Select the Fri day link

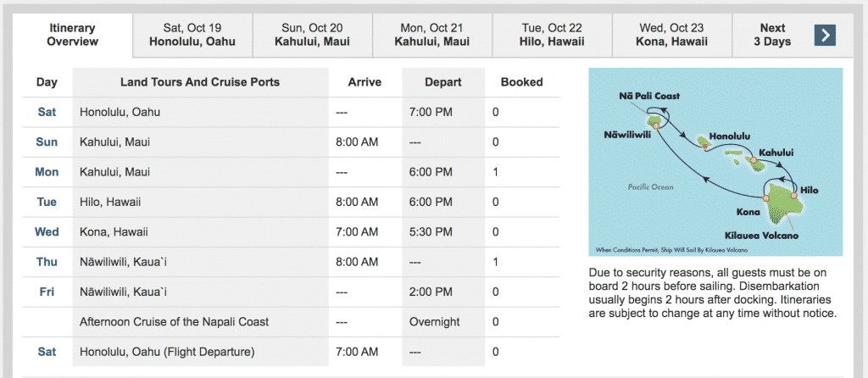point(47,292)
